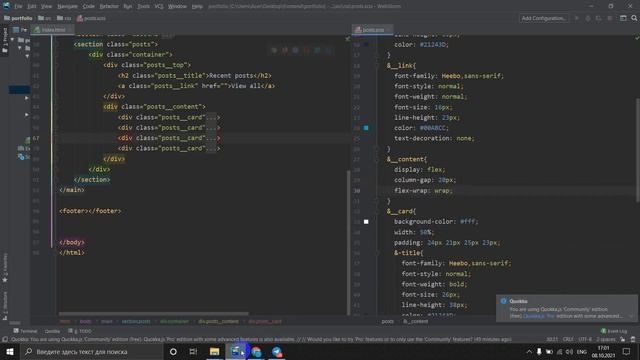
Task: Click the Chrome browser preview icon in editor
Action: click(x=274, y=50)
